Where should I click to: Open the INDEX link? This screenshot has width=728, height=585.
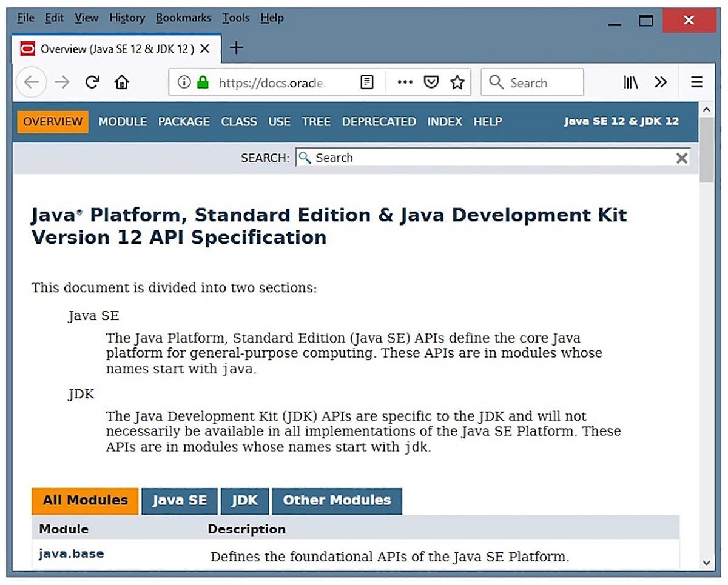pyautogui.click(x=445, y=122)
